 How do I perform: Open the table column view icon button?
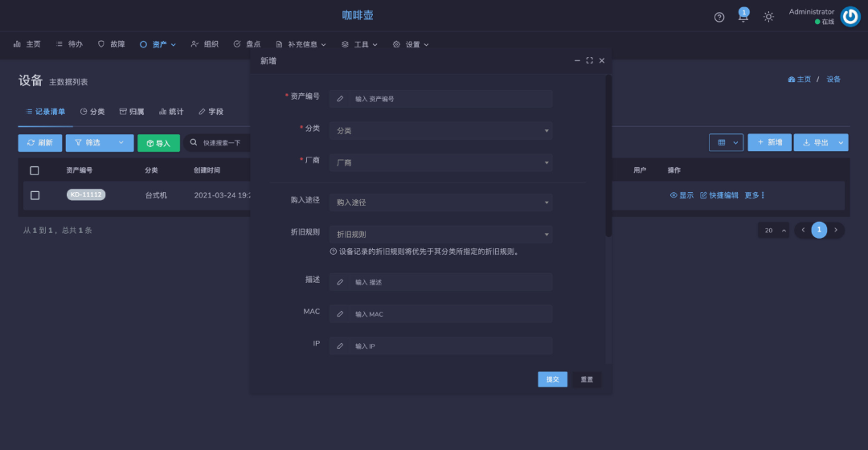[726, 142]
